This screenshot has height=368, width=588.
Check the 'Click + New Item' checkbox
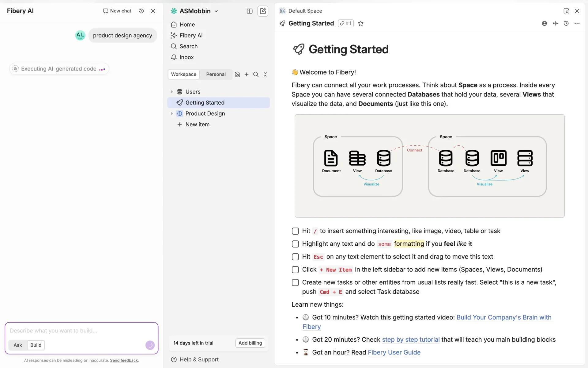pyautogui.click(x=295, y=270)
